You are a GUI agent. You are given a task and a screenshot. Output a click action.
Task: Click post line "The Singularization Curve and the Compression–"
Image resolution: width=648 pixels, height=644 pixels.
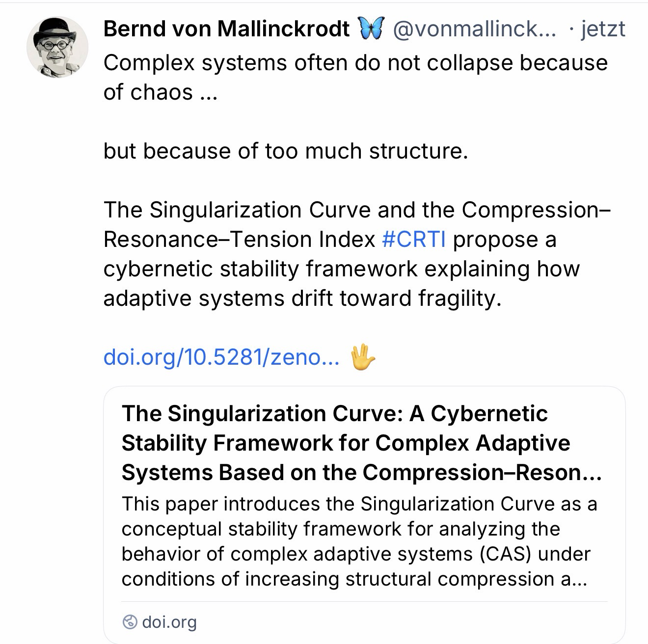[x=357, y=210]
